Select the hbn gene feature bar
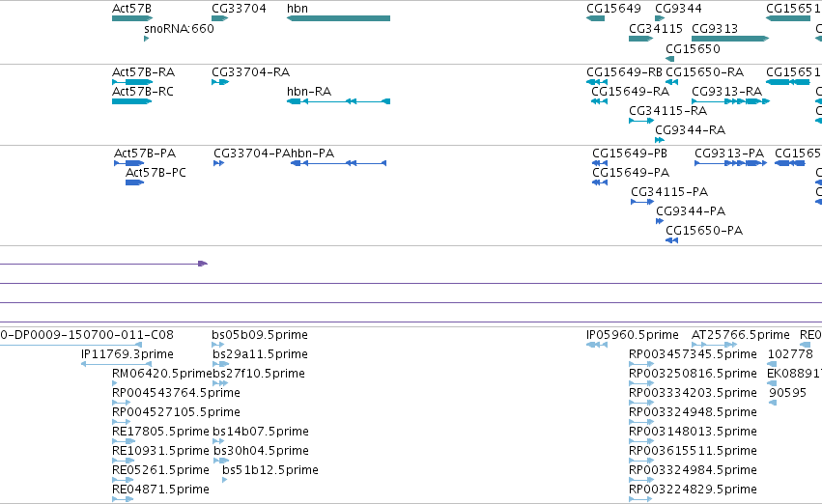 338,18
